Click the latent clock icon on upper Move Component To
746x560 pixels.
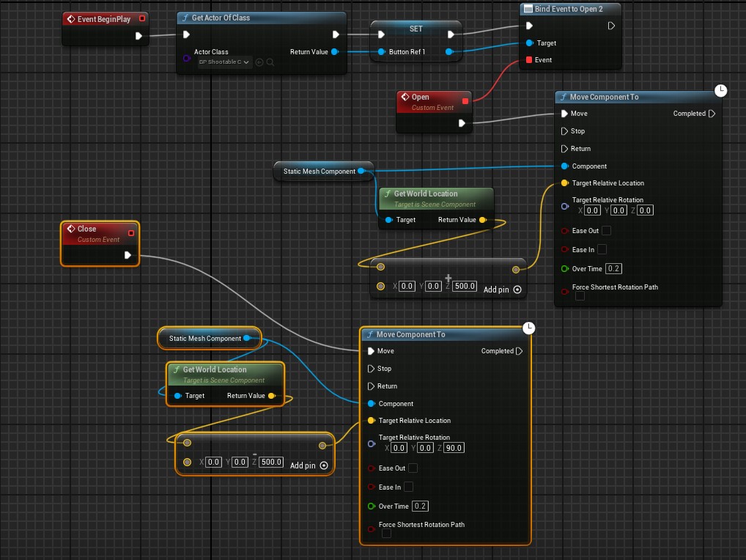pyautogui.click(x=720, y=90)
